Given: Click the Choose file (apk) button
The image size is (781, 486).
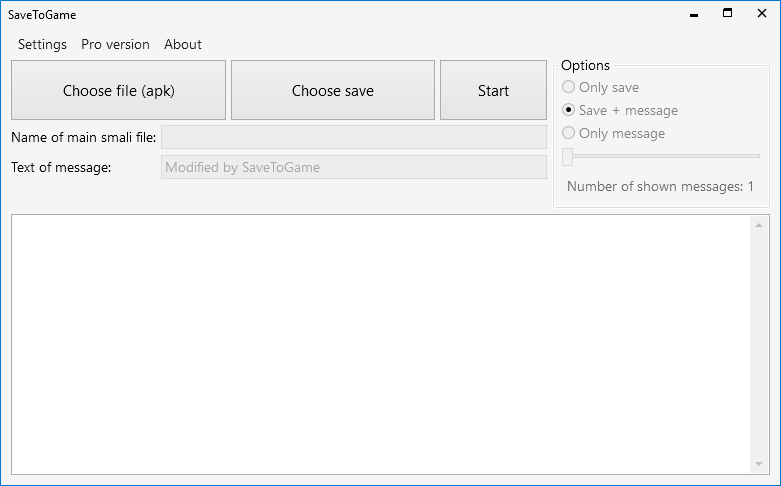Looking at the screenshot, I should click(119, 90).
